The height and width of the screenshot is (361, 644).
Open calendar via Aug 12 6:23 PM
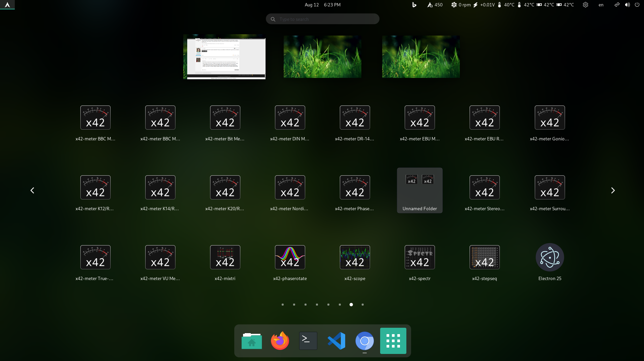pyautogui.click(x=323, y=5)
